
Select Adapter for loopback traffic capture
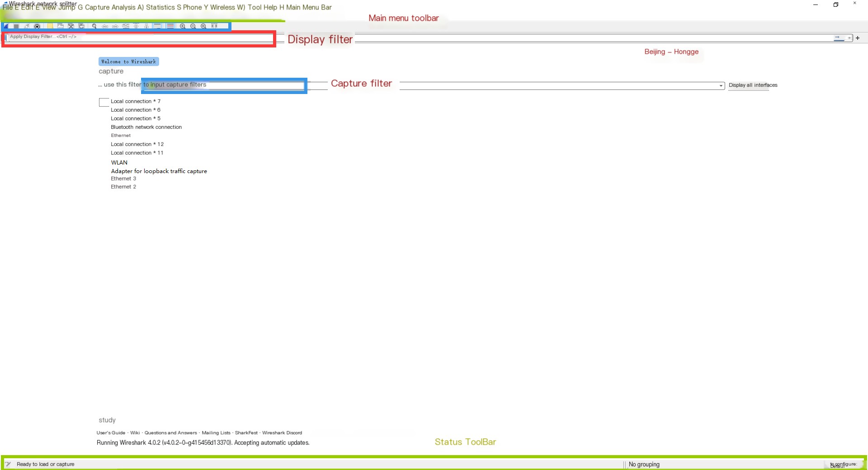pos(159,171)
